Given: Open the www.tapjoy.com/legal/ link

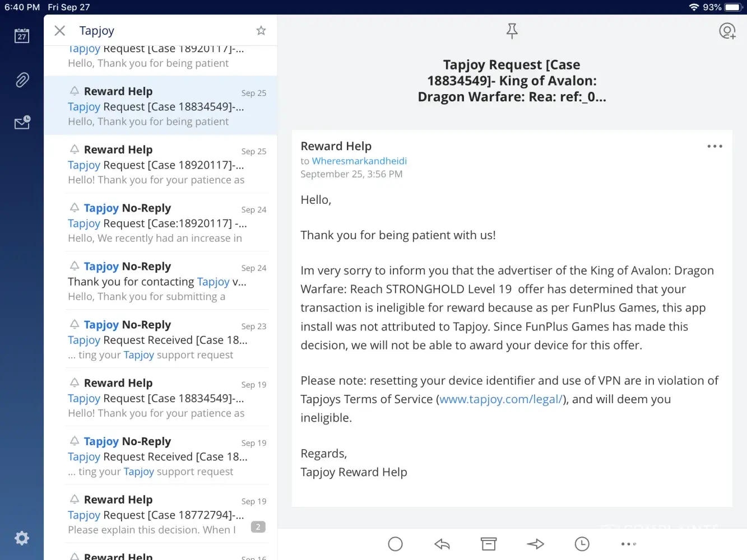Looking at the screenshot, I should point(500,399).
